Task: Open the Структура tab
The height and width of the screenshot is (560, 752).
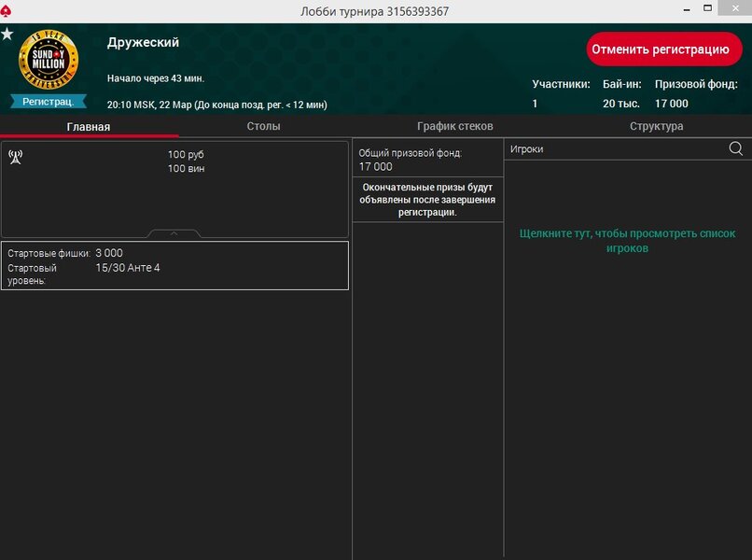Action: [656, 126]
